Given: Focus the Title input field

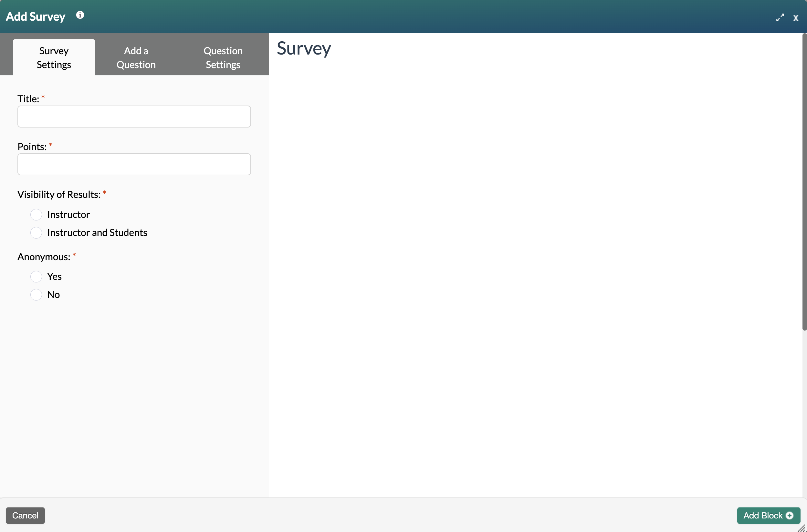Looking at the screenshot, I should (134, 116).
